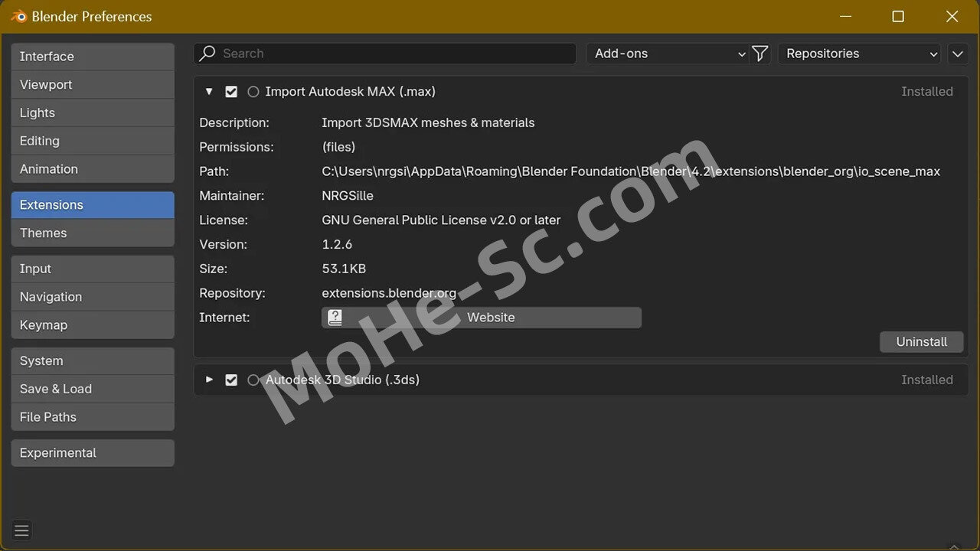The width and height of the screenshot is (980, 551).
Task: Go to Animation preferences
Action: pos(93,169)
